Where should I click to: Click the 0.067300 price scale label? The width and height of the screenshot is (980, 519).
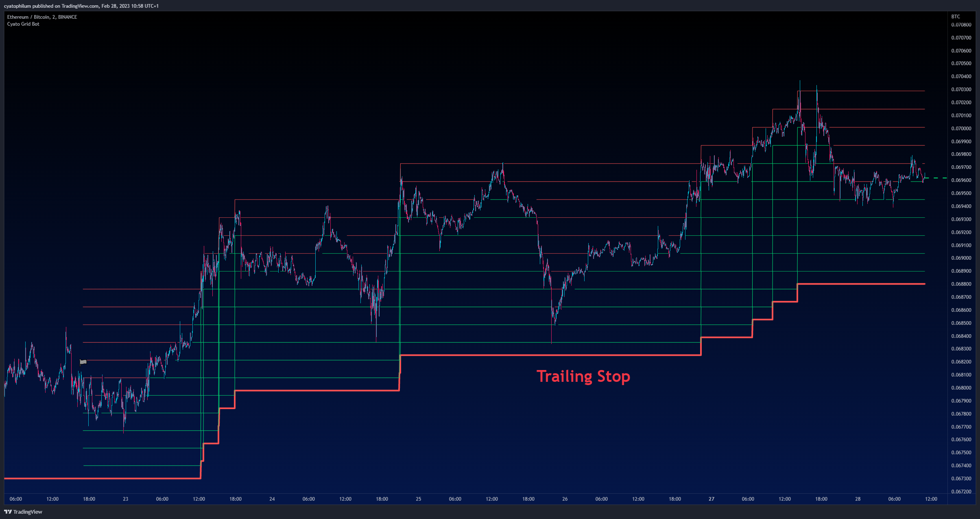(961, 479)
